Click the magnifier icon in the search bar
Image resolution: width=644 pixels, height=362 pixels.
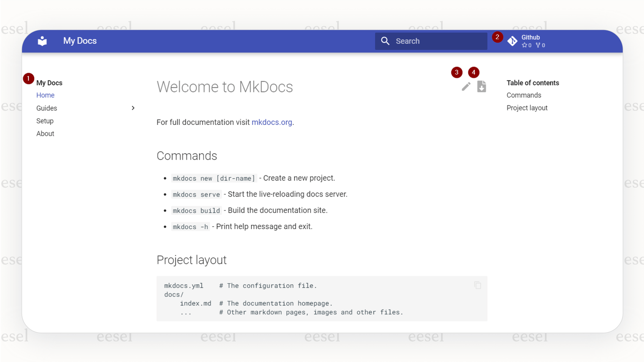click(x=385, y=41)
